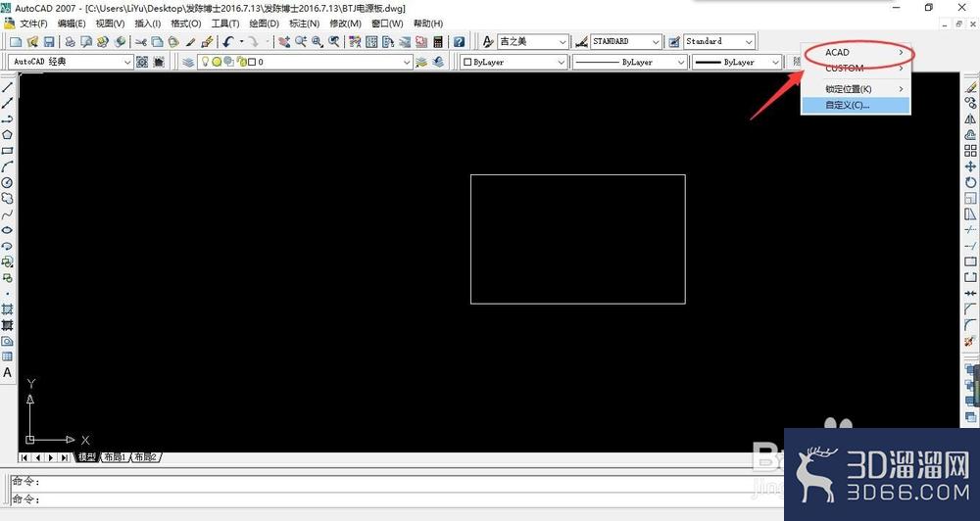Open the 视图(V) menu
The height and width of the screenshot is (521, 980).
coord(110,24)
